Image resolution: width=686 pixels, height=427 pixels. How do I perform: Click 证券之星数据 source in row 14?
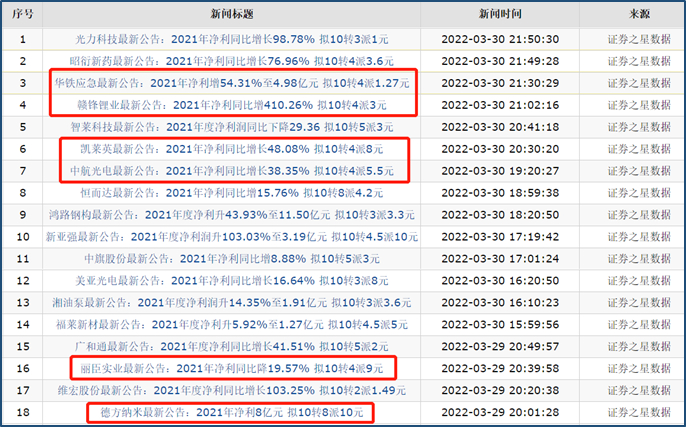coord(639,325)
